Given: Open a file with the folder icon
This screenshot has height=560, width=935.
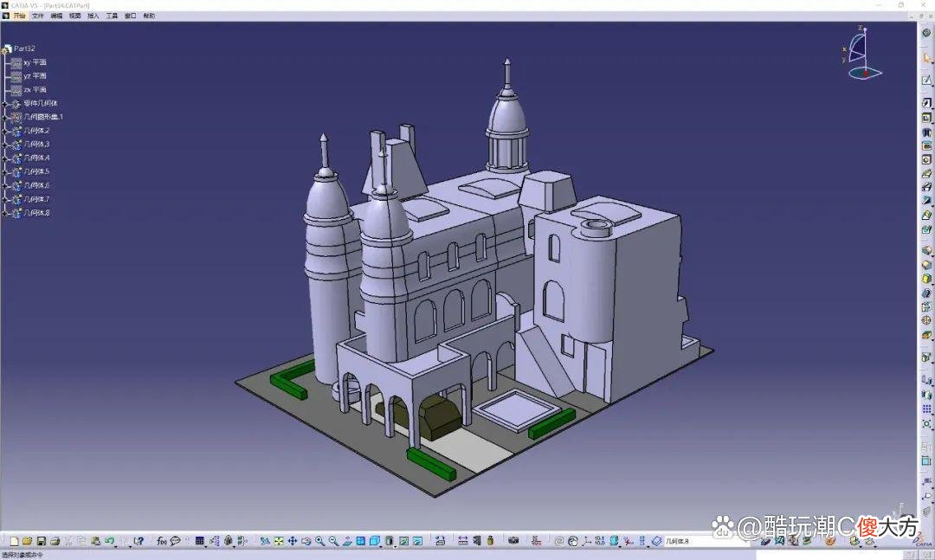Looking at the screenshot, I should [x=27, y=541].
